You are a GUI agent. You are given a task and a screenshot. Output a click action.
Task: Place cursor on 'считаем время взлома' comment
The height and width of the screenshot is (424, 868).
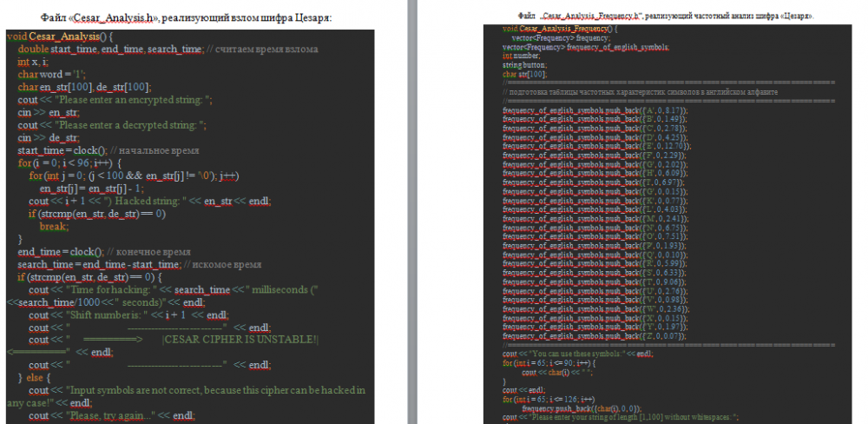click(x=267, y=50)
